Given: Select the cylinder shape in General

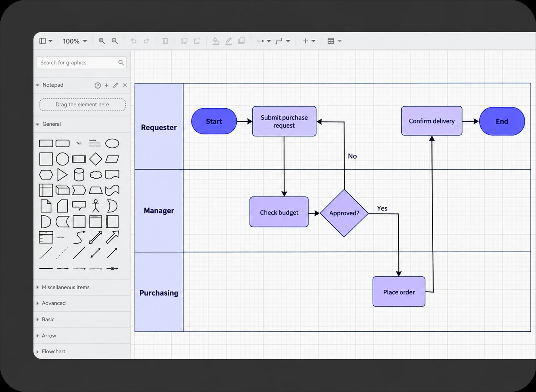Looking at the screenshot, I should pos(79,174).
